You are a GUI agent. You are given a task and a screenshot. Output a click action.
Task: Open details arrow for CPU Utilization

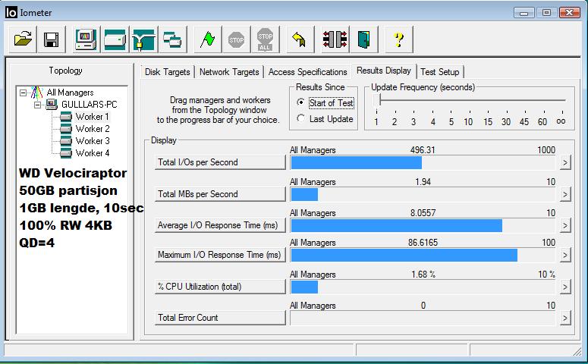pos(565,287)
